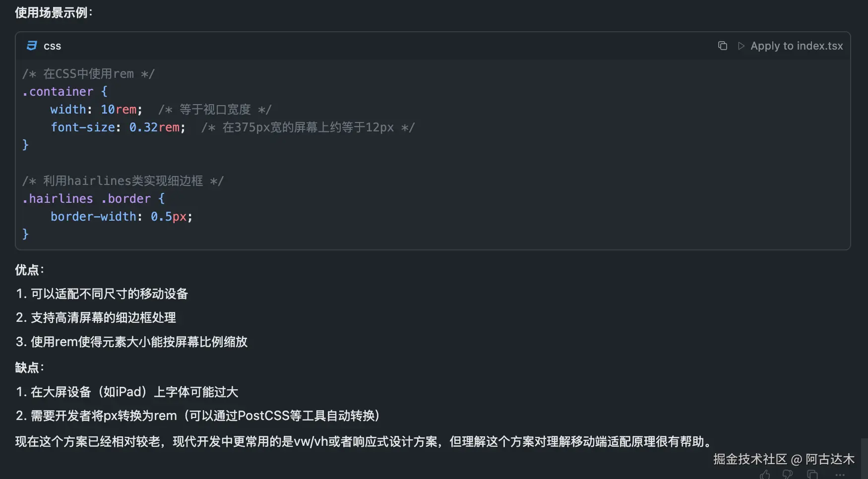Click the thumbs-down icon below the answer

(788, 475)
